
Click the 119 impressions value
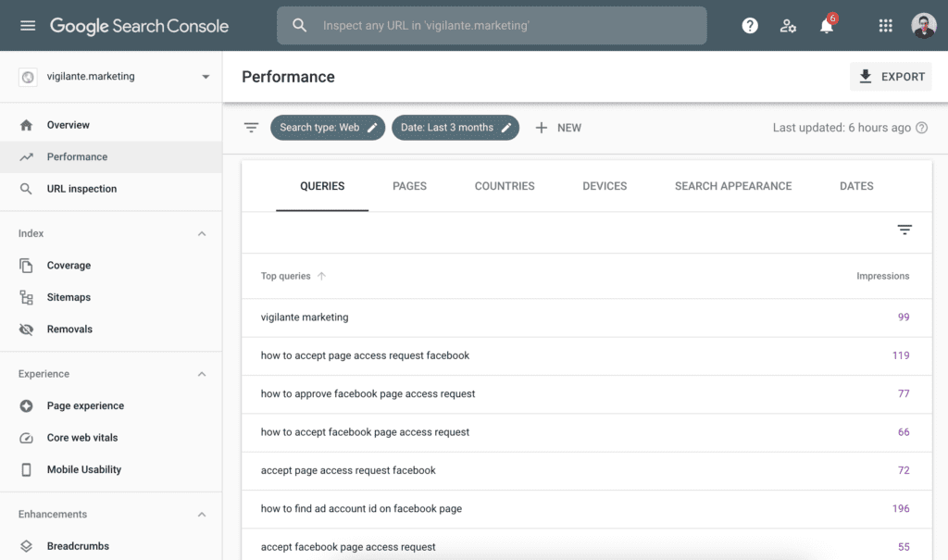pos(901,355)
